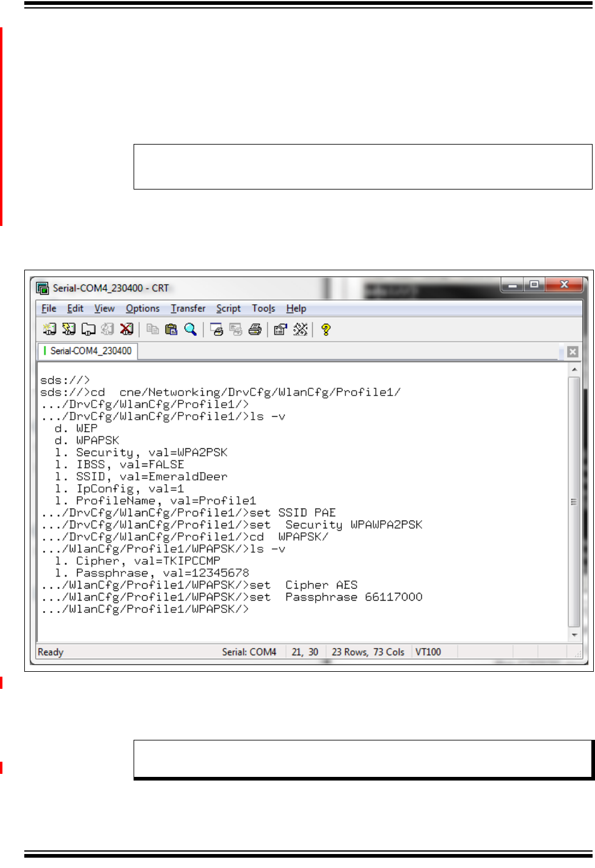Click the Quick Connect toolbar icon
Image resolution: width=595 pixels, height=868 pixels.
tap(69, 329)
